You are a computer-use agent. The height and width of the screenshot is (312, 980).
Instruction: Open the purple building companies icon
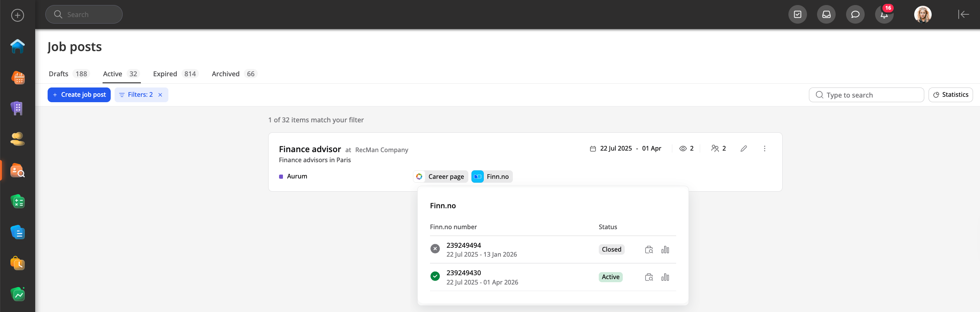point(17,108)
